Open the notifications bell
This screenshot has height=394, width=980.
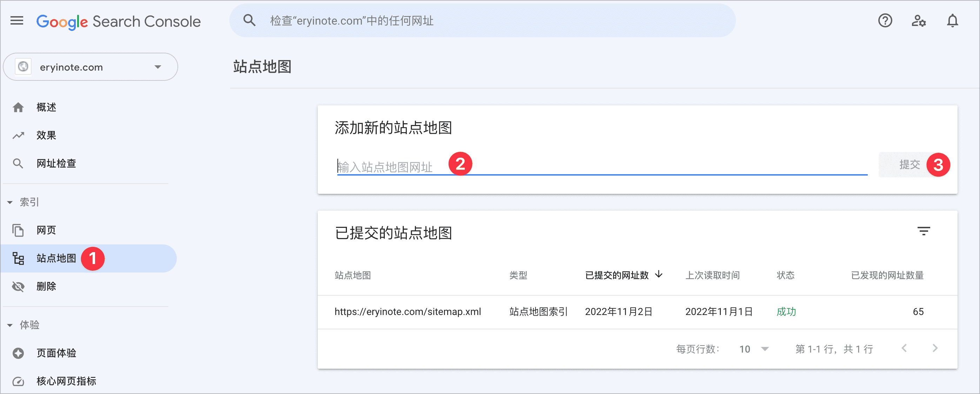[x=952, y=21]
